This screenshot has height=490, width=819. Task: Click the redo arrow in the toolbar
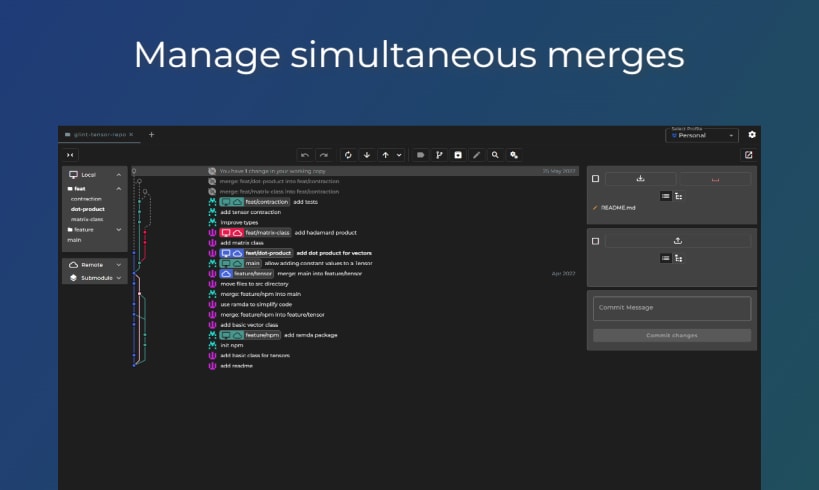324,155
